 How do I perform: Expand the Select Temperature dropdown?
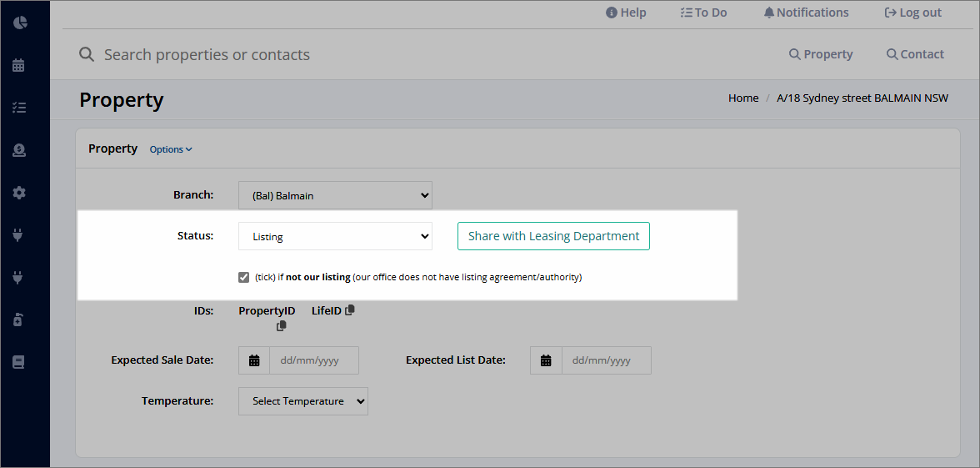[303, 401]
